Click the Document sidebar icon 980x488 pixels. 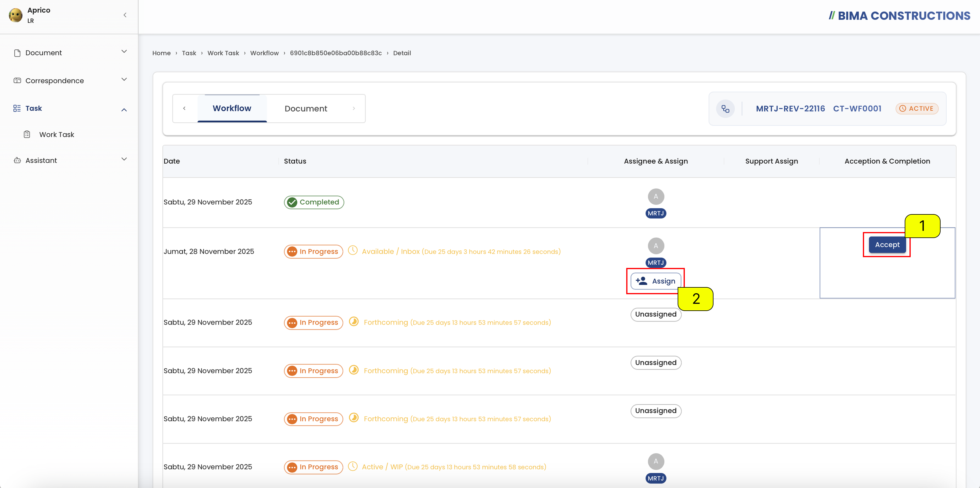[17, 53]
